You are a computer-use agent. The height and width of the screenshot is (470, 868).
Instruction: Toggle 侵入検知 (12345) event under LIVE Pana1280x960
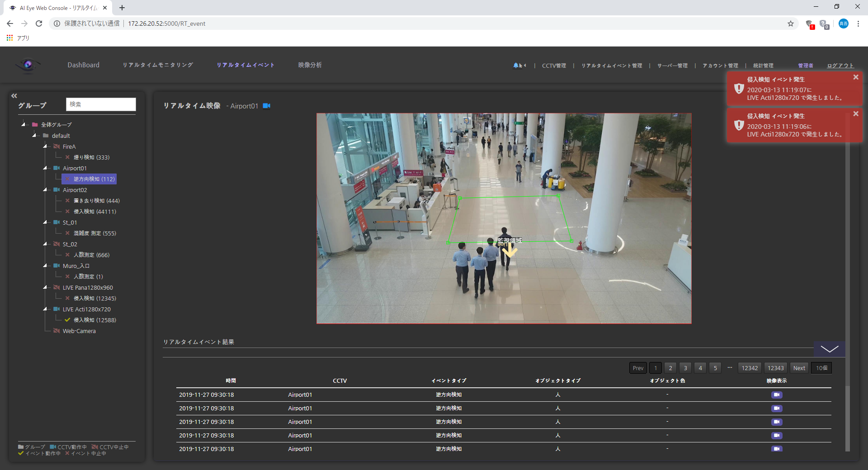tap(67, 298)
